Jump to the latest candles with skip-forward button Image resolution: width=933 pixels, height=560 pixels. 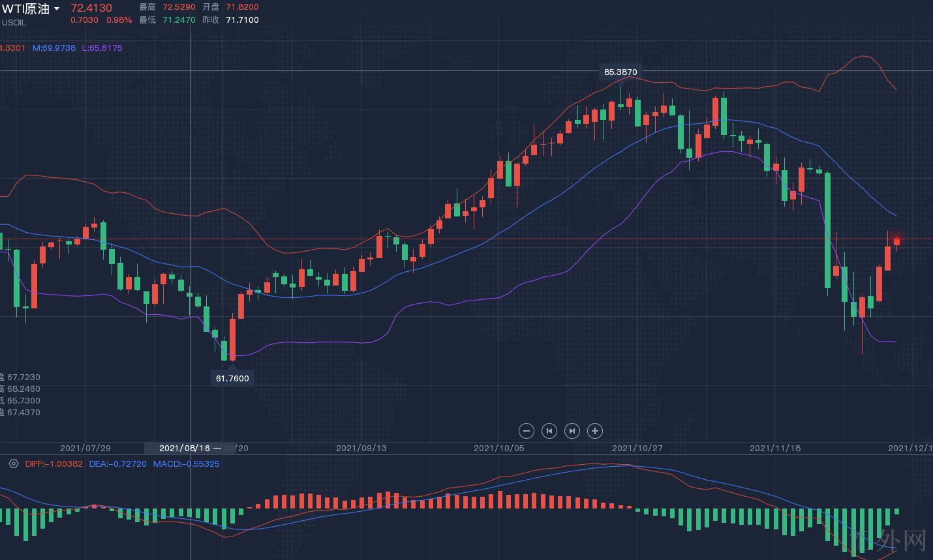pos(572,431)
